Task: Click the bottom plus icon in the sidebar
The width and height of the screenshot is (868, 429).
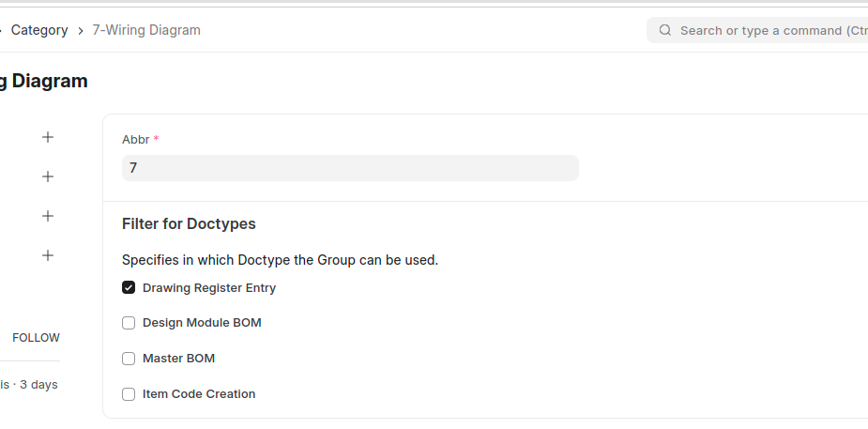Action: pos(48,255)
